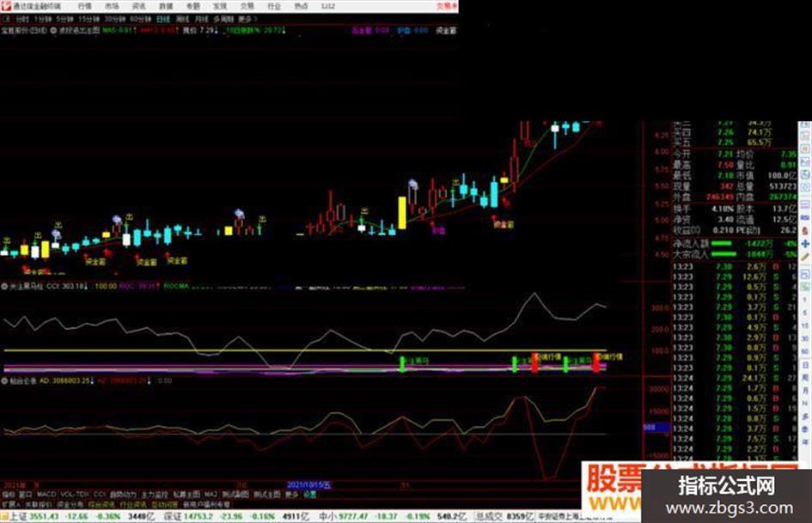Viewport: 812px width, 523px height.
Task: Select the pencil drawing tool in right sidebar
Action: tap(805, 257)
